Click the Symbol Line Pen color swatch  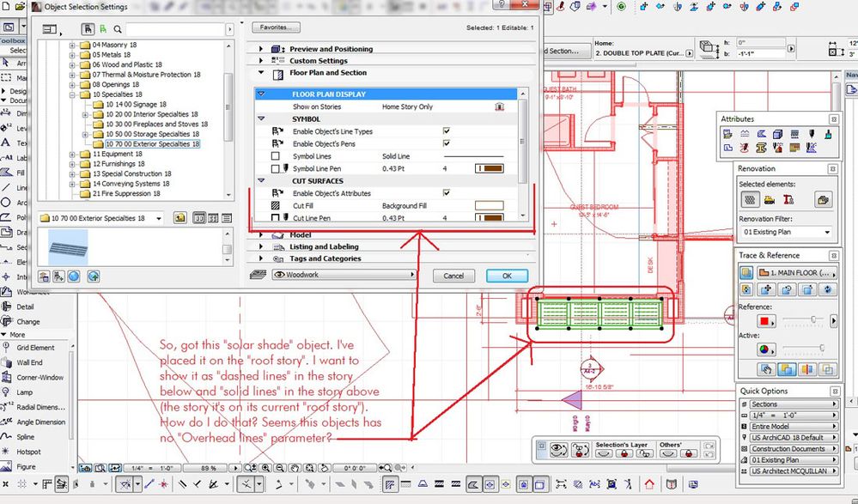490,169
